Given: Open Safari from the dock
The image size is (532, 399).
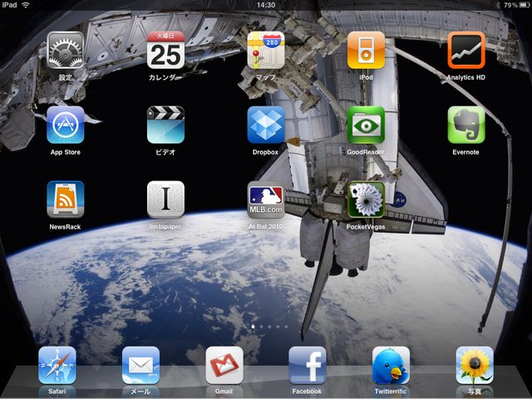Looking at the screenshot, I should point(57,365).
